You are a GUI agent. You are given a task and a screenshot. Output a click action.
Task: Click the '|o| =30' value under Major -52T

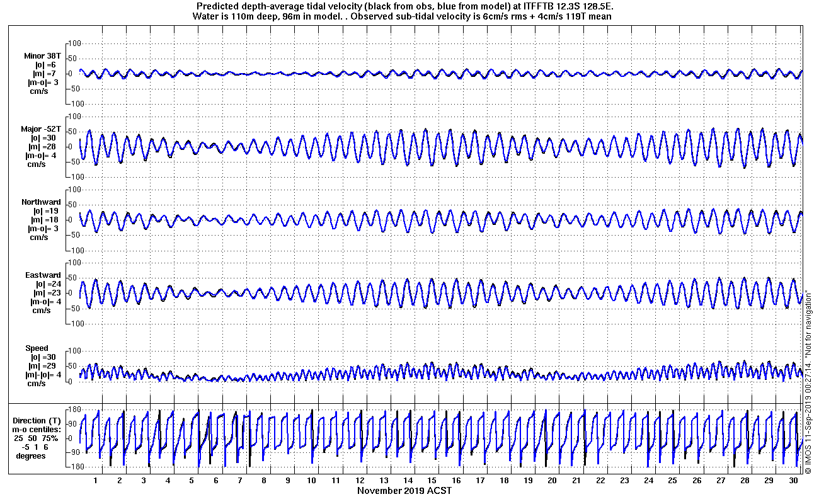(43, 137)
